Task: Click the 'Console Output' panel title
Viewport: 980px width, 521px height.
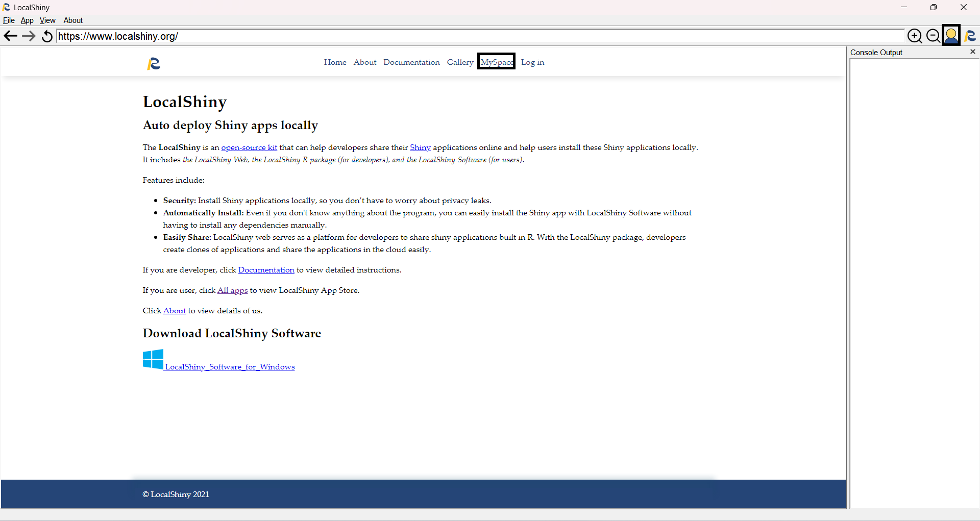Action: point(876,53)
